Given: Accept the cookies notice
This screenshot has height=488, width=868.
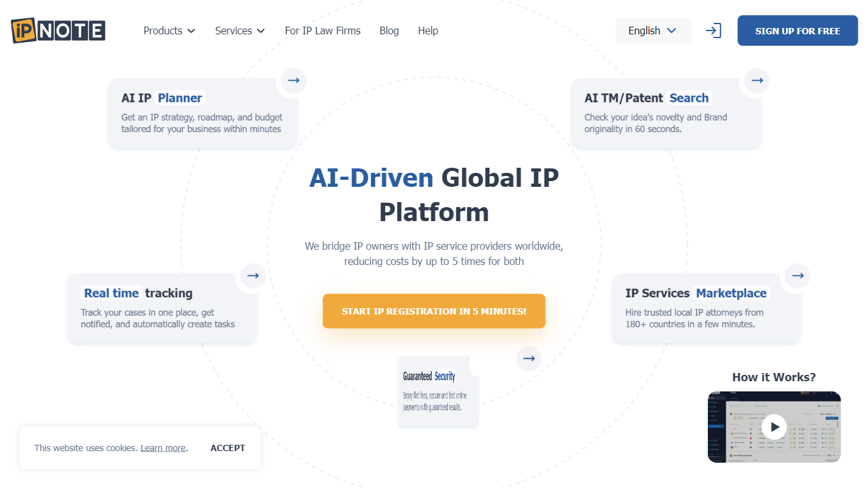Looking at the screenshot, I should coord(227,448).
